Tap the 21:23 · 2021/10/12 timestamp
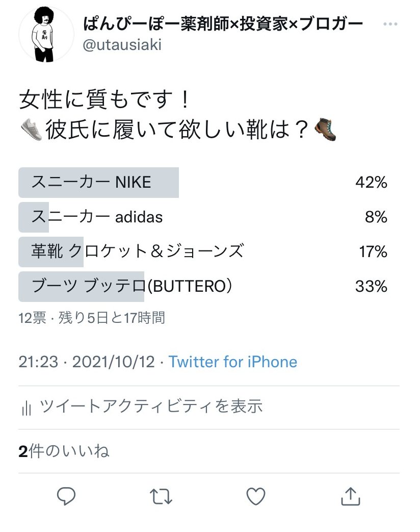 87,362
